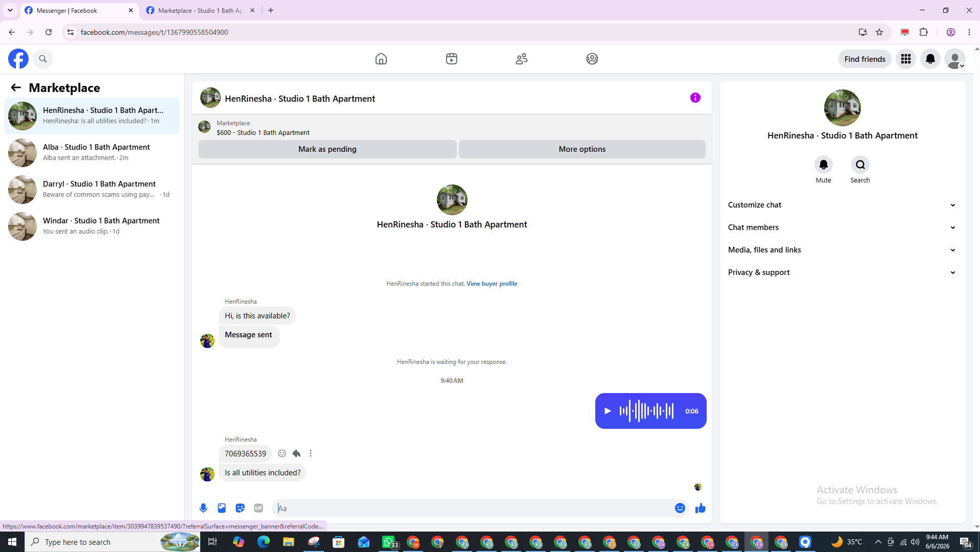Select the 'Is all utilities included?' message bubble

click(x=263, y=473)
